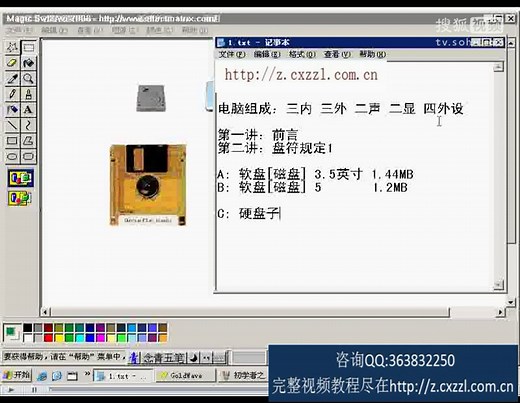Click the line starting 'A: 软盘' in Notepad

[315, 174]
